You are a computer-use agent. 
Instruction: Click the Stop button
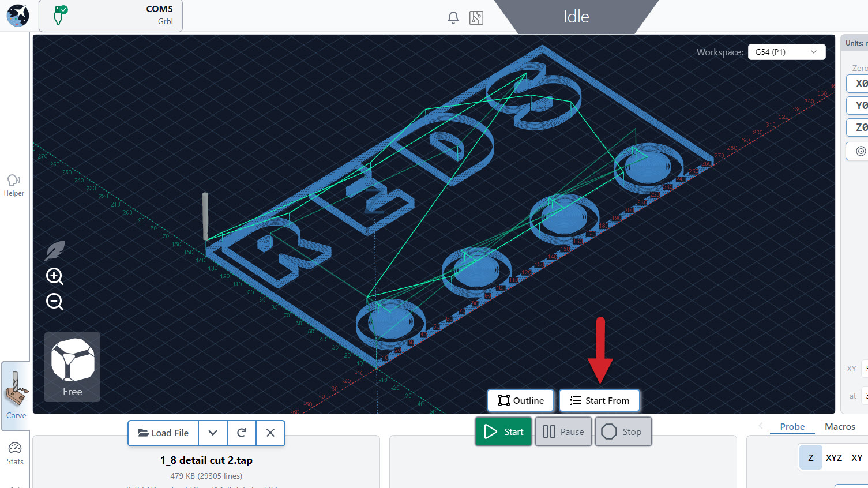coord(623,431)
